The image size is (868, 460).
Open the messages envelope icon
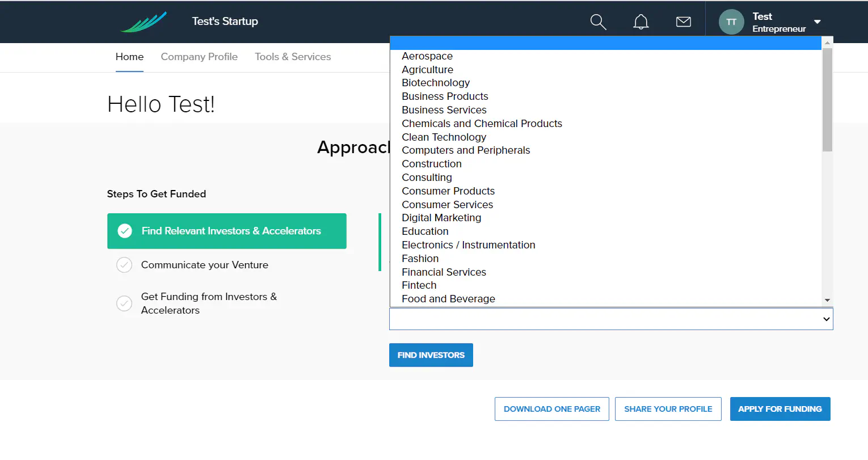pyautogui.click(x=683, y=22)
